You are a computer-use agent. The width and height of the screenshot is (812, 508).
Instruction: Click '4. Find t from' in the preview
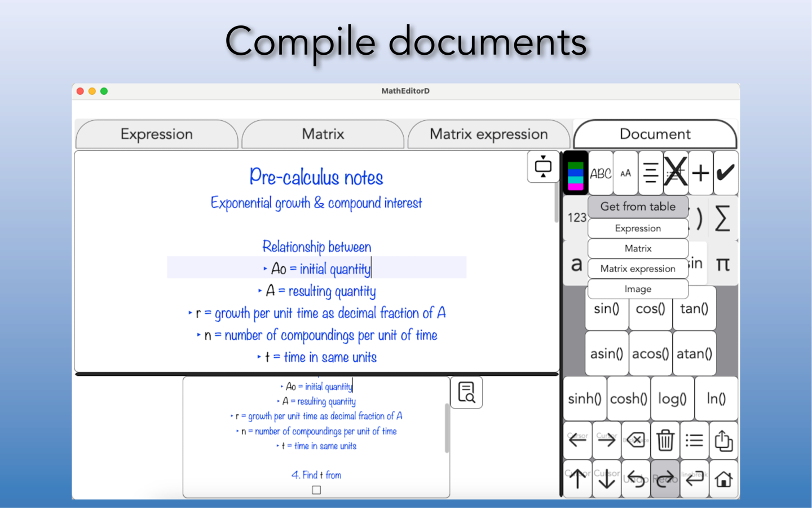(316, 475)
